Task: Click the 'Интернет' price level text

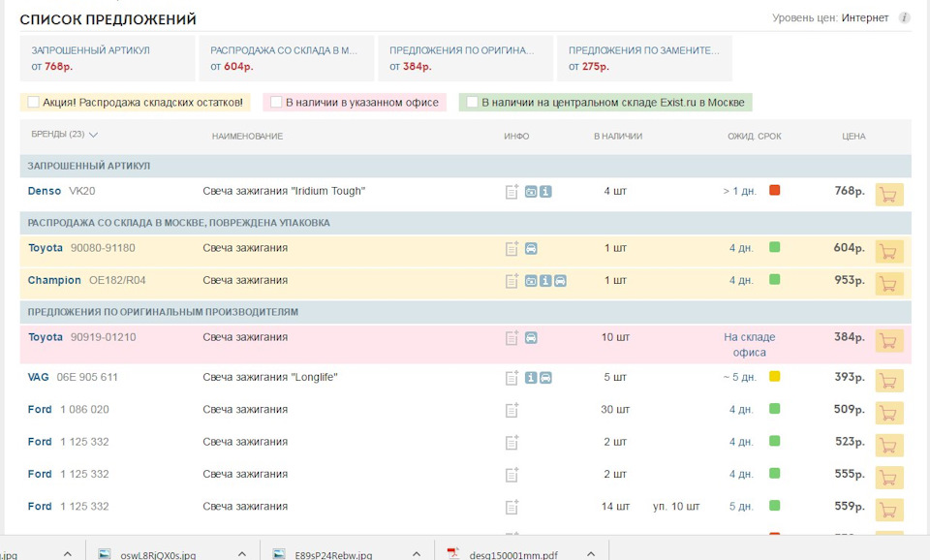Action: [x=865, y=17]
